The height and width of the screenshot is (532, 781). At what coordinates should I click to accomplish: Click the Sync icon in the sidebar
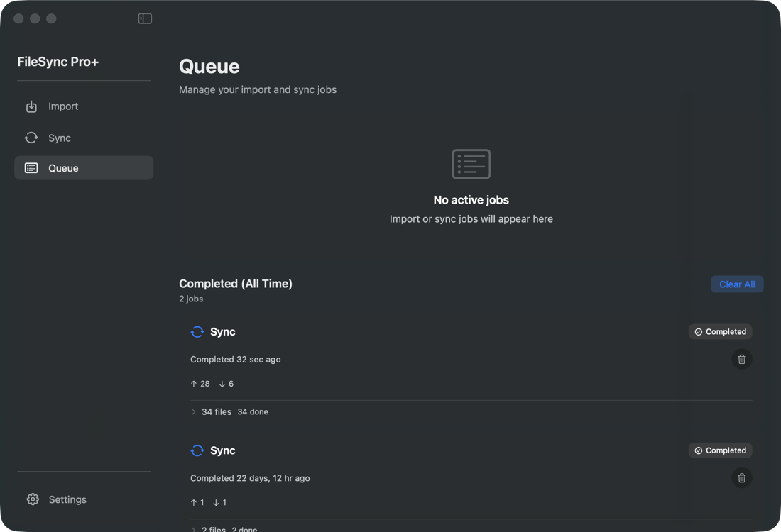tap(32, 138)
